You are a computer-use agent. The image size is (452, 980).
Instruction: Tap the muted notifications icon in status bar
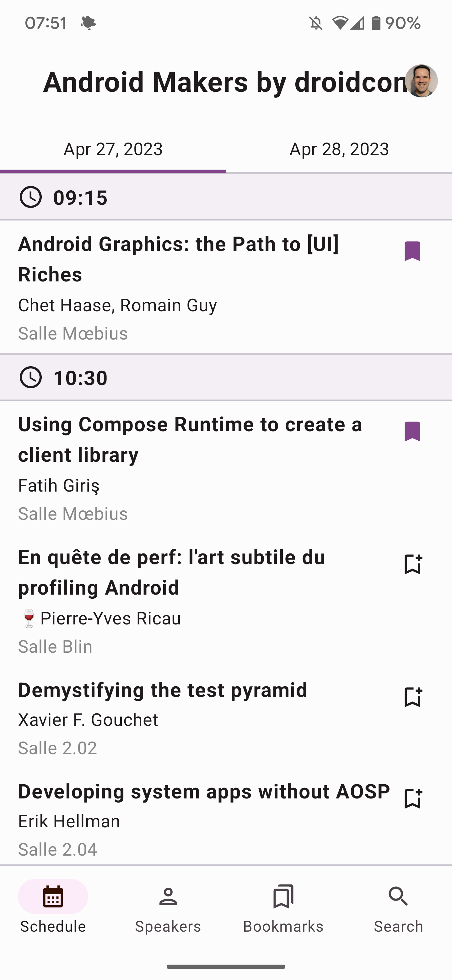point(315,23)
